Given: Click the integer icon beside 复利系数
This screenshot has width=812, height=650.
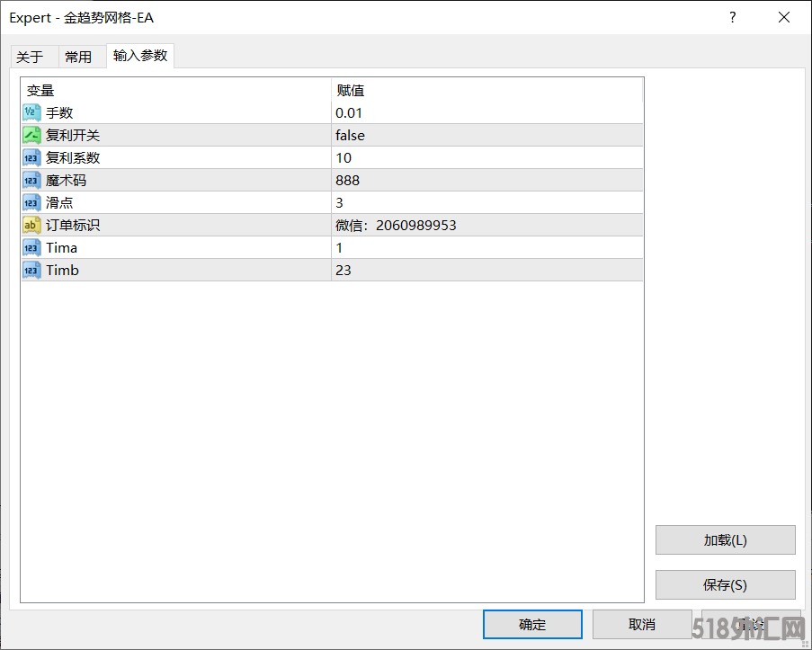Looking at the screenshot, I should [31, 157].
